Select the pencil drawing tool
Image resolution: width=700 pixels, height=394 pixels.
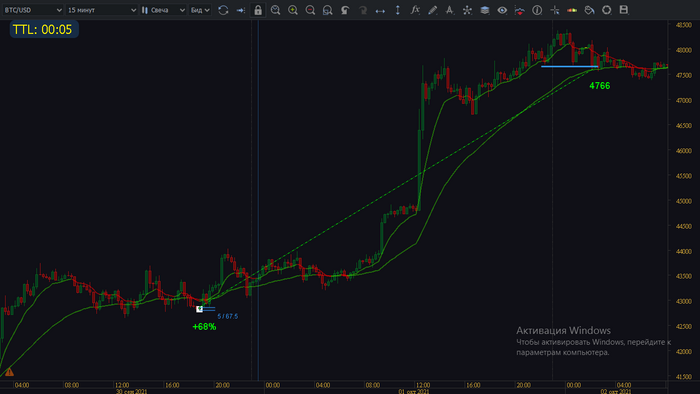point(432,10)
